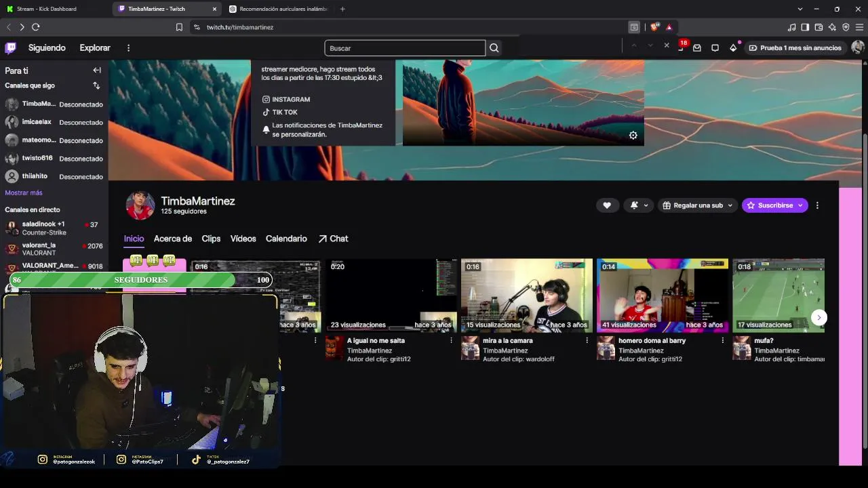Click the address bar URL

(240, 27)
